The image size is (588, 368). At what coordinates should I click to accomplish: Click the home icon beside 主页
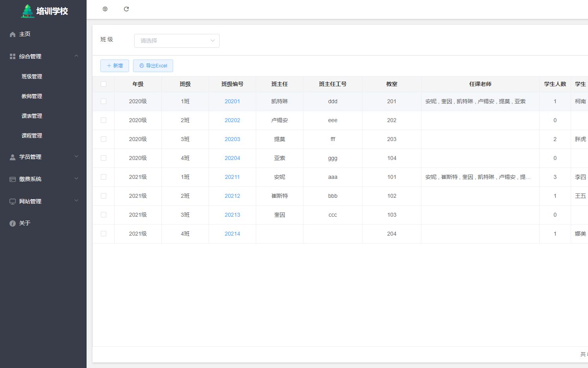coord(13,34)
